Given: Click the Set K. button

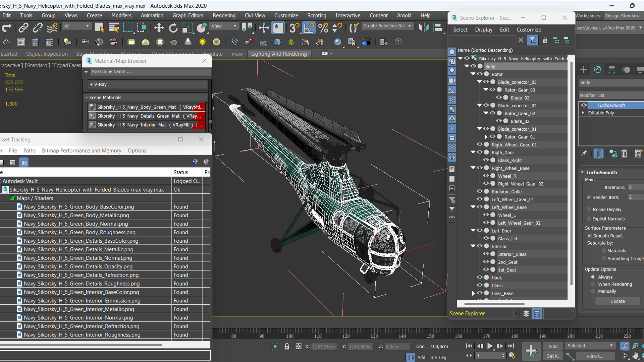Looking at the screenshot, I should coord(553,356).
